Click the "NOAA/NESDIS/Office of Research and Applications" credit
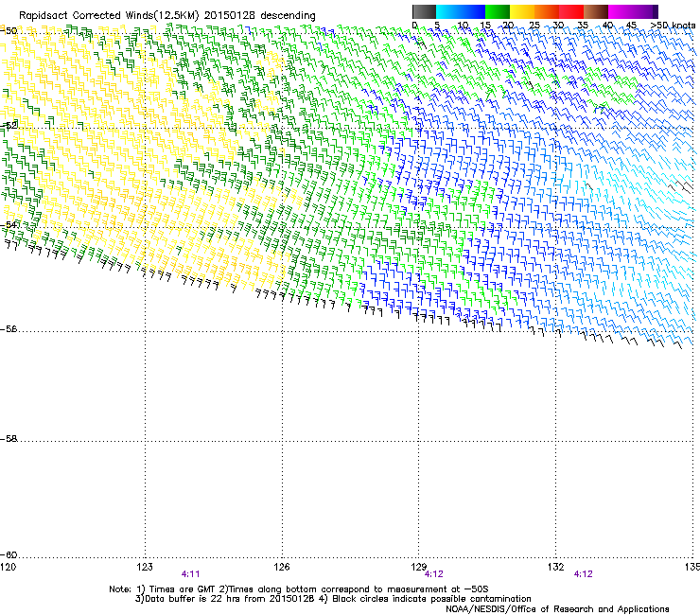The height and width of the screenshot is (615, 700). pos(557,609)
